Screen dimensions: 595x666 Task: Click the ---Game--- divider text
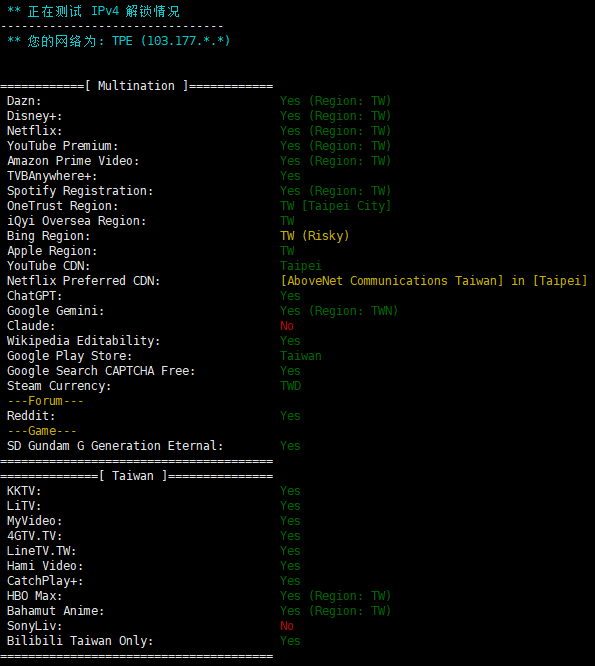point(42,431)
